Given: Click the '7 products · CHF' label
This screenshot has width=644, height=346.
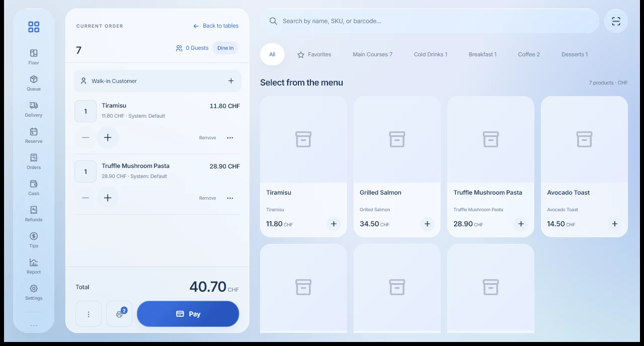Looking at the screenshot, I should click(x=608, y=83).
